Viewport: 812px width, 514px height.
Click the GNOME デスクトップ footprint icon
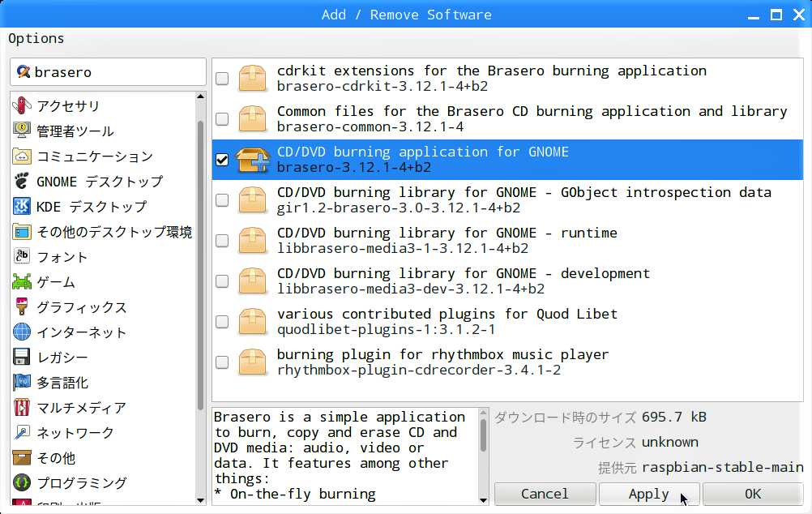pos(21,181)
